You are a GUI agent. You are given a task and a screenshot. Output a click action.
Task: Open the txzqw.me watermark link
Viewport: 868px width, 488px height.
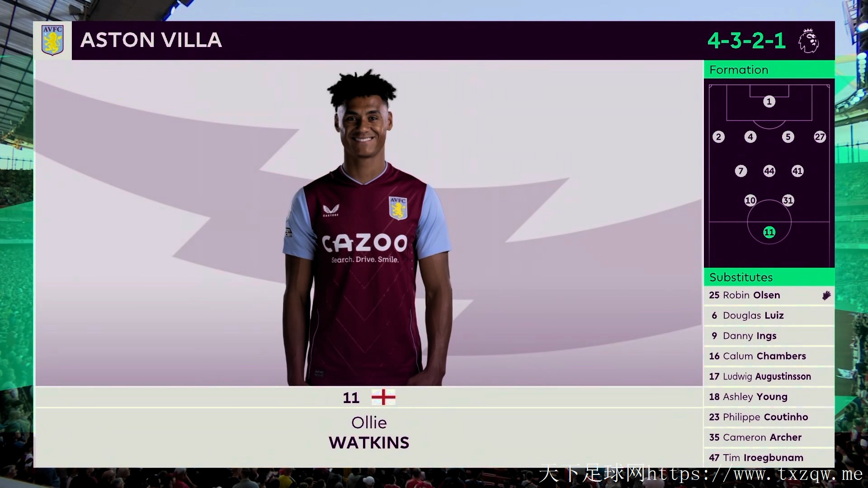[x=701, y=474]
